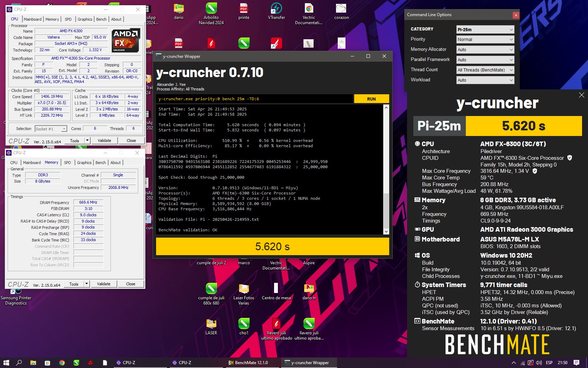Open the cho1 desktop icon
The width and height of the screenshot is (588, 368).
(244, 326)
